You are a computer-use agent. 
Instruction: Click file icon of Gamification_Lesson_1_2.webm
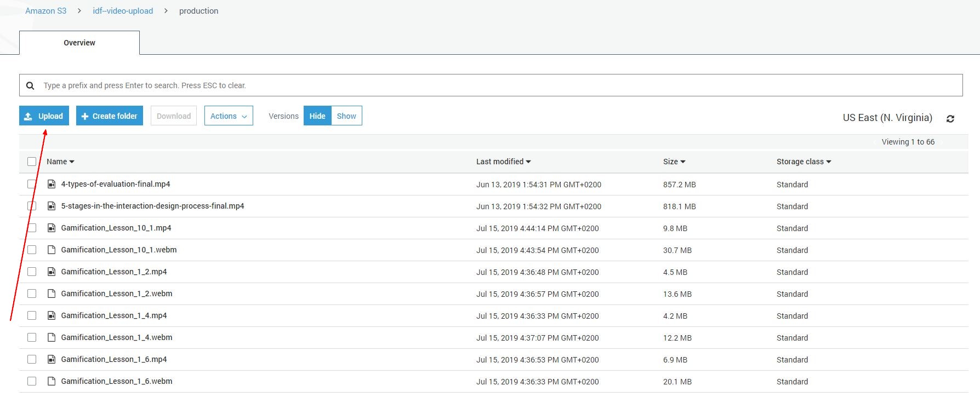pos(52,294)
